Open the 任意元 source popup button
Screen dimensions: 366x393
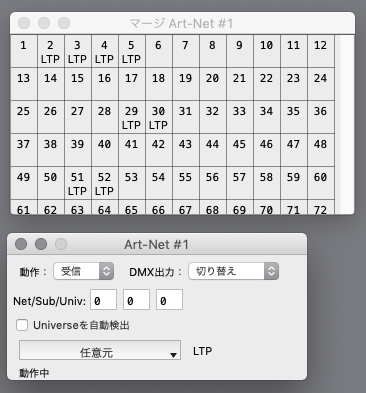pos(100,350)
